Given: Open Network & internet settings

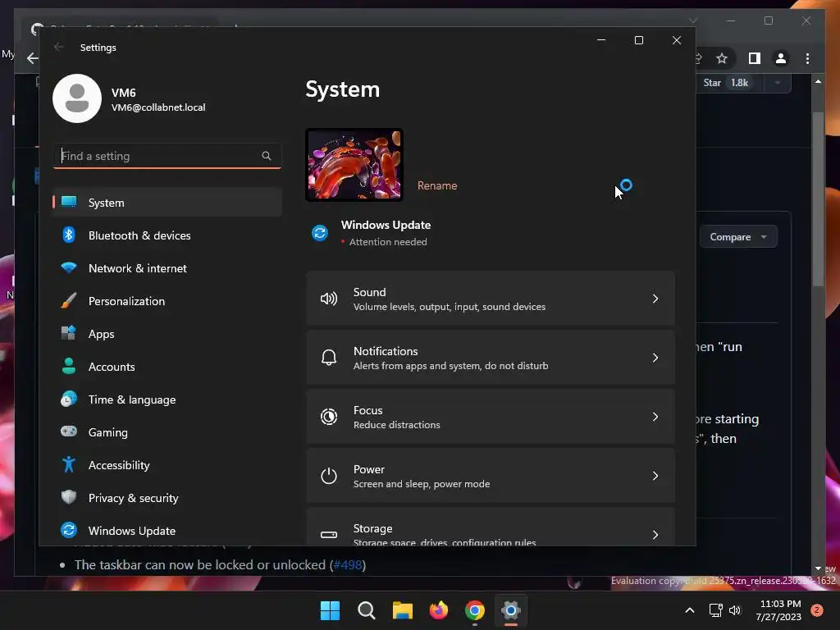Looking at the screenshot, I should 167,268.
